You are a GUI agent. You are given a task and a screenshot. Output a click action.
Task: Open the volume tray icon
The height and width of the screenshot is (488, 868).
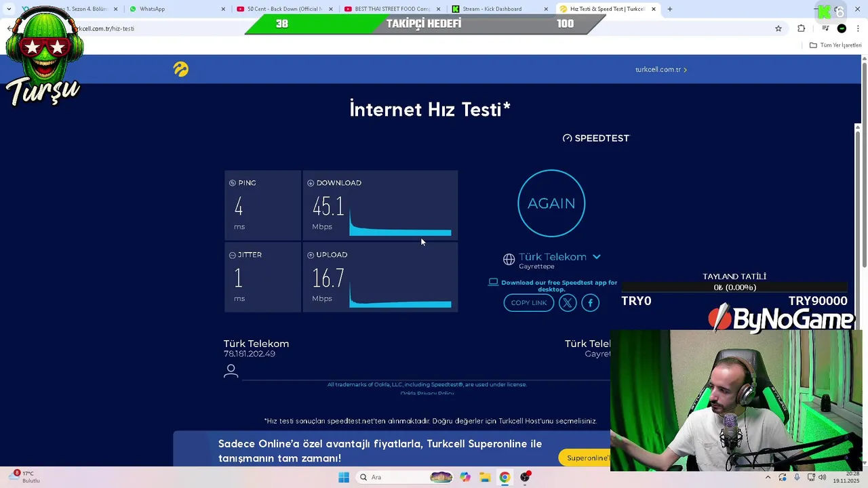pyautogui.click(x=823, y=477)
